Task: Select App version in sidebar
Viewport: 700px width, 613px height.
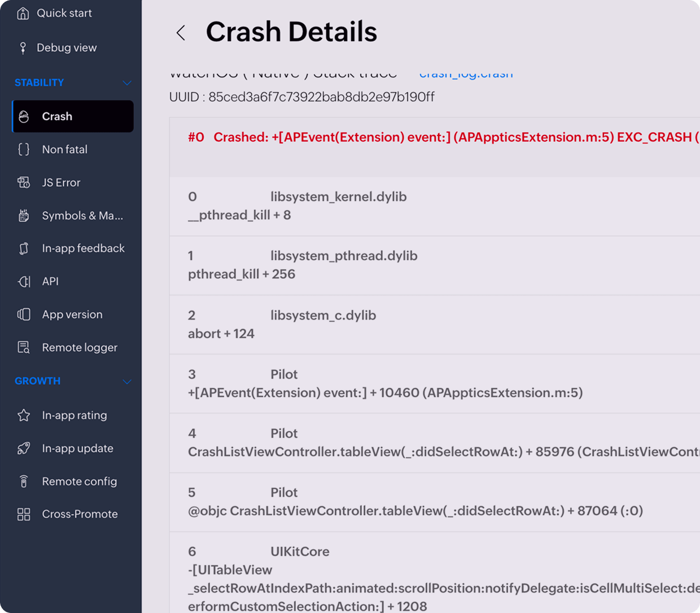Action: (72, 314)
